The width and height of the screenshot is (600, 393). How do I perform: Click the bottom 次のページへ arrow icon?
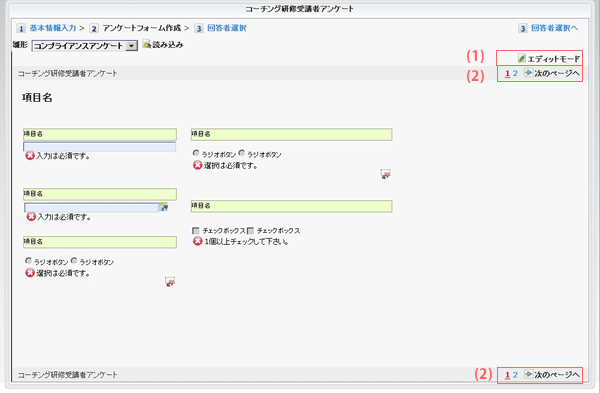(x=528, y=374)
